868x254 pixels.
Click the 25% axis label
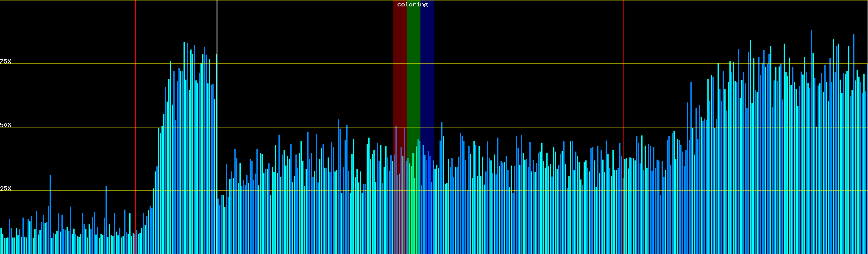click(6, 188)
